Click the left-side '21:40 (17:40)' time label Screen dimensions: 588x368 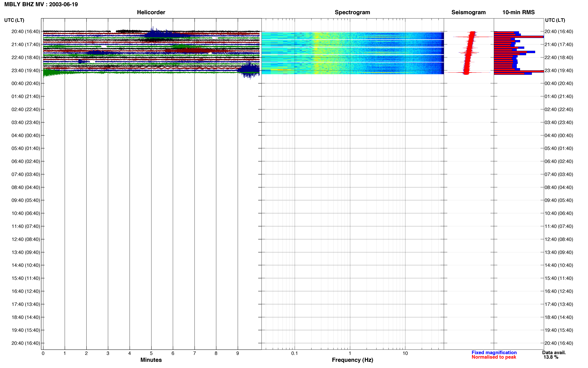pos(26,44)
